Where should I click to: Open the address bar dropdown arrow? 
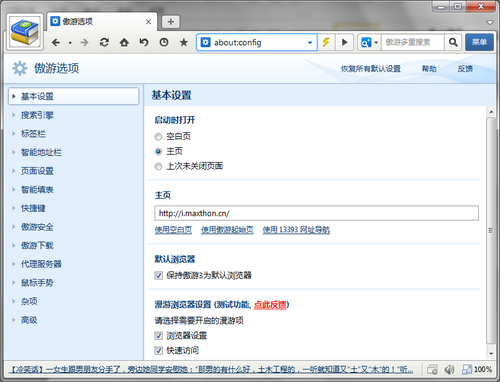point(310,43)
